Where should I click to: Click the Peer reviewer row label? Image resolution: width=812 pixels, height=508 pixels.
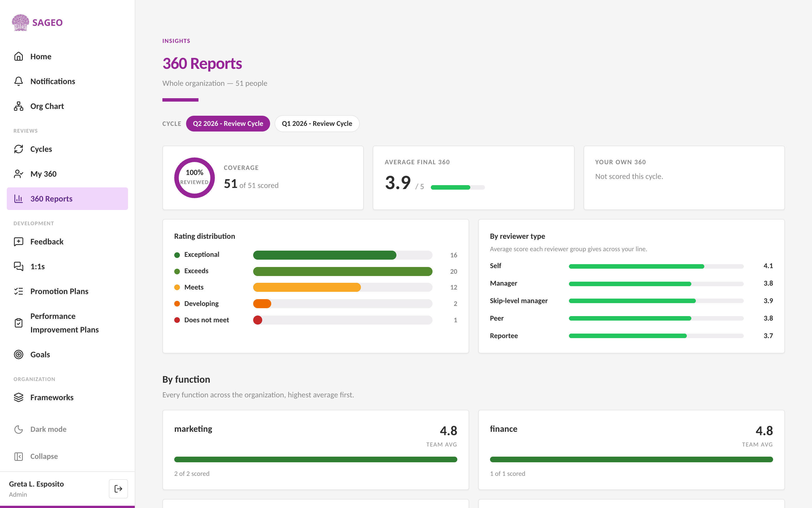click(497, 318)
